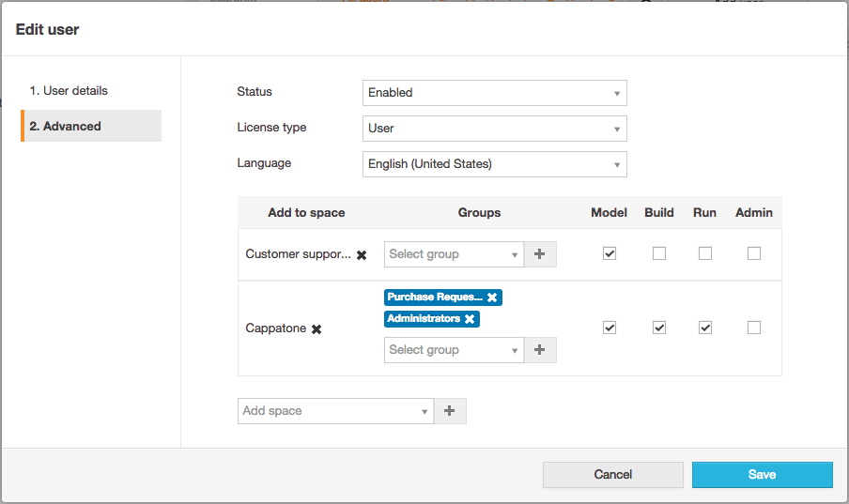Expand the Language dropdown
Viewport: 849px width, 504px height.
[494, 164]
